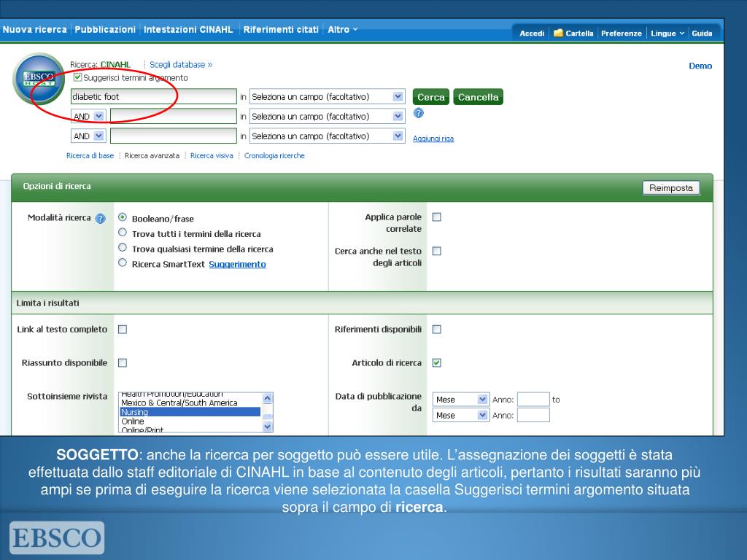The height and width of the screenshot is (560, 747).
Task: Expand the Altro menu
Action: 343,29
